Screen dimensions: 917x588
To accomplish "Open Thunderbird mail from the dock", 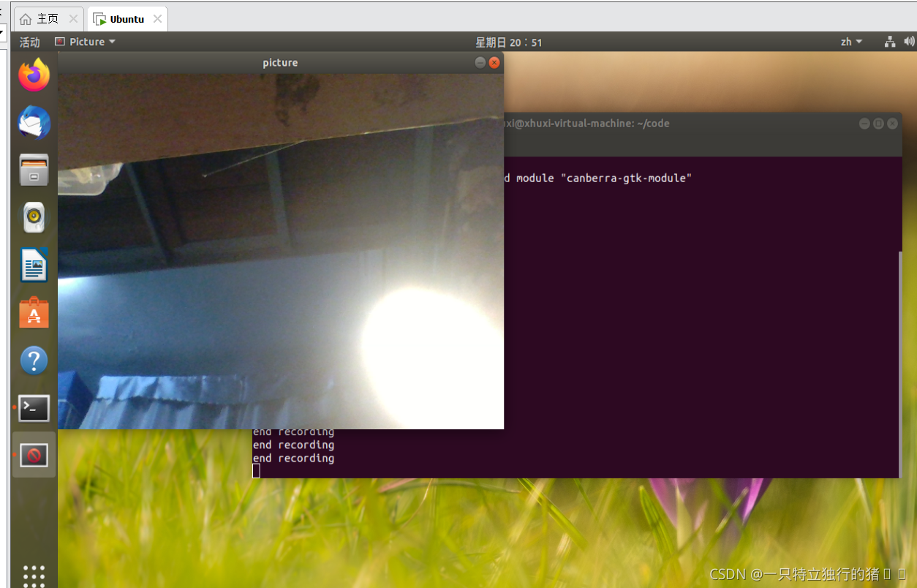I will pos(34,123).
